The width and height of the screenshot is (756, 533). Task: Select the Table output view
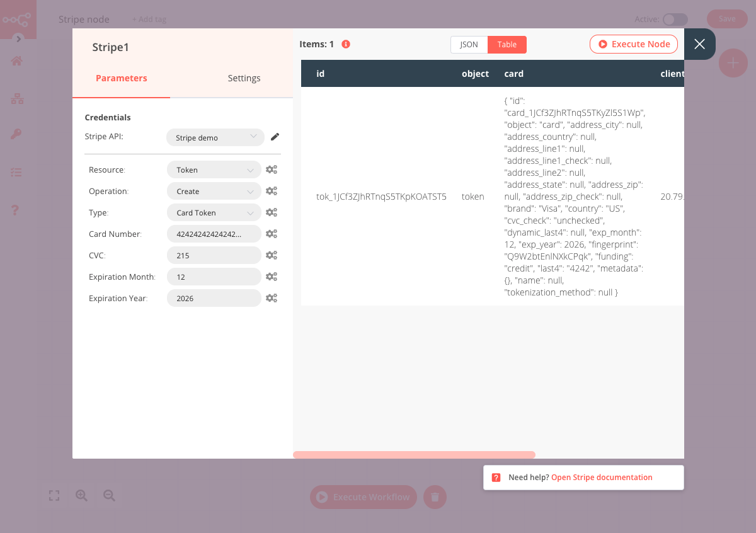coord(507,45)
